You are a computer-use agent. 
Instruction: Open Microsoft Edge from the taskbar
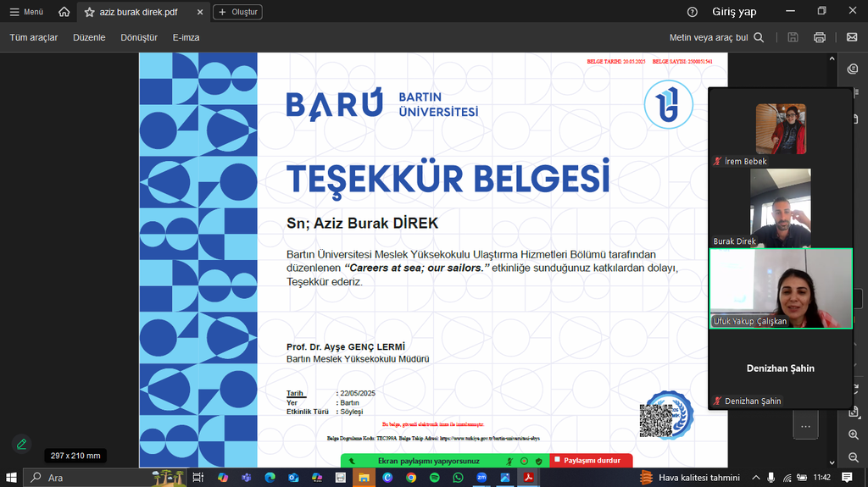pyautogui.click(x=270, y=478)
